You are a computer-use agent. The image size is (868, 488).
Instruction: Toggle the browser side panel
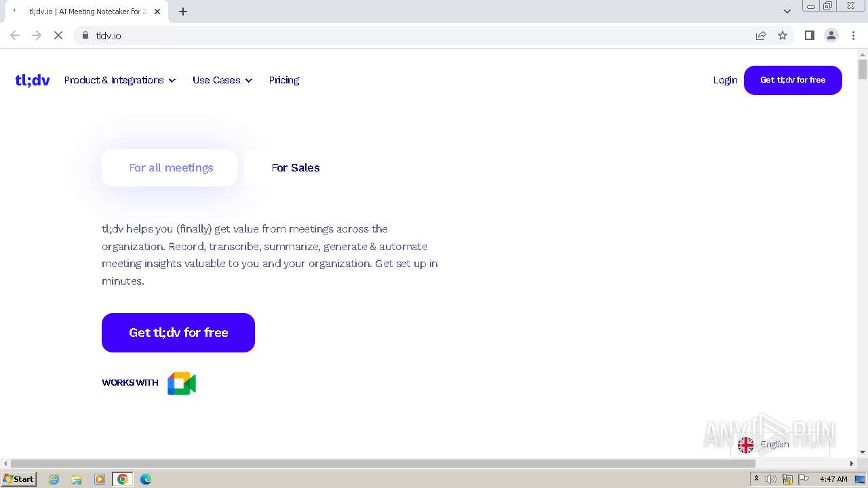(809, 35)
